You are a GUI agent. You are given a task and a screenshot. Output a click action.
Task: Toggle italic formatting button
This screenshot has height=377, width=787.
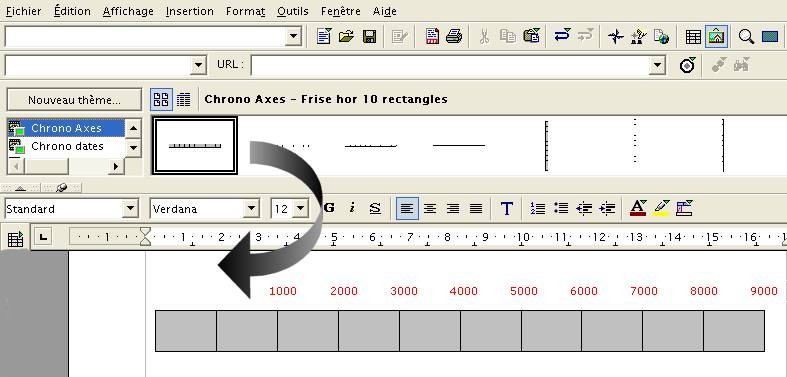coord(352,208)
